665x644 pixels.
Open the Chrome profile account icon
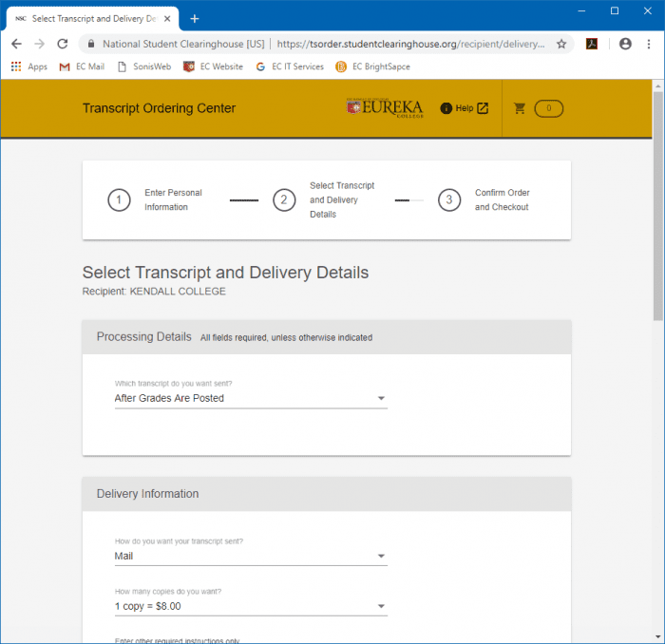point(625,44)
